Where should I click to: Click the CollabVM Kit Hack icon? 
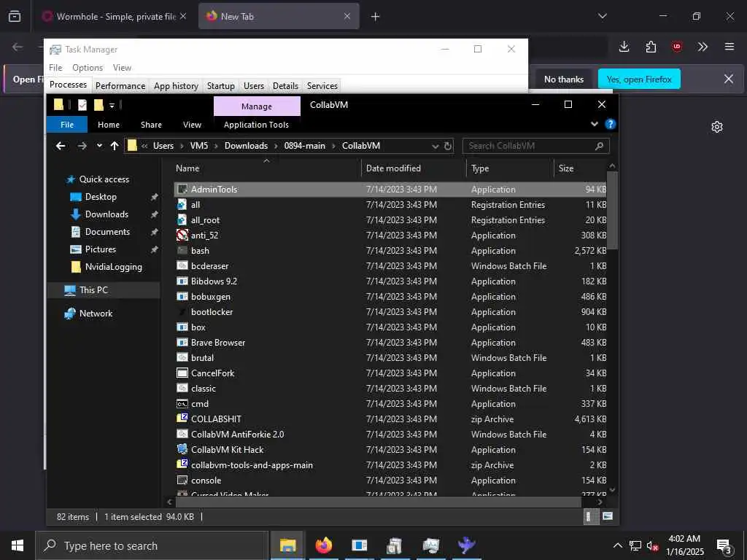pos(182,449)
